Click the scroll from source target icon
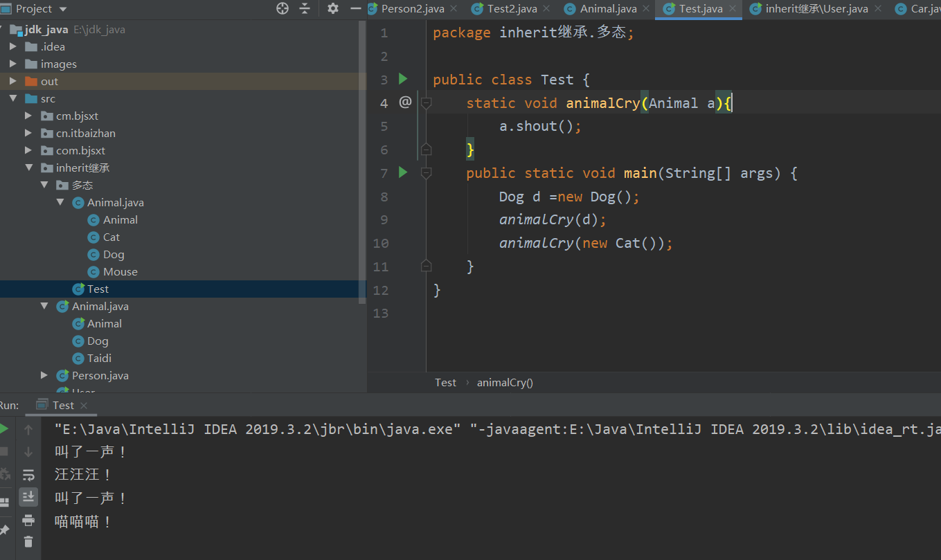 (x=283, y=8)
